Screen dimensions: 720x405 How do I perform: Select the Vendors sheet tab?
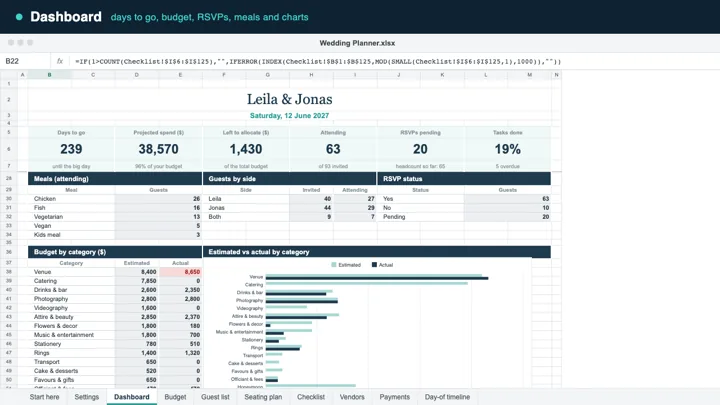[352, 397]
